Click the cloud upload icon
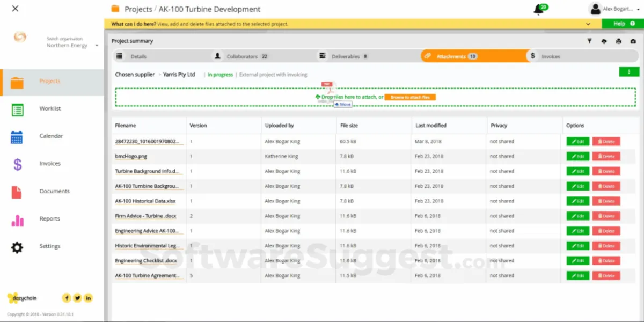 pos(604,41)
